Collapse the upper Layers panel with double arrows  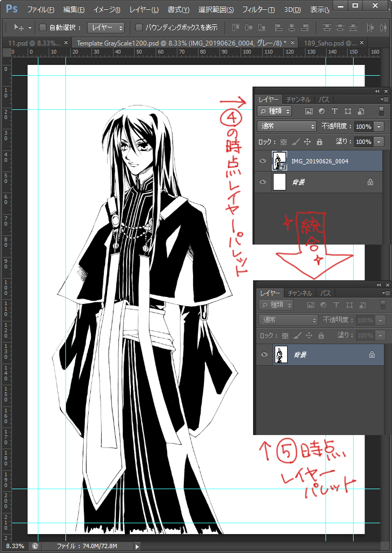coord(377,91)
